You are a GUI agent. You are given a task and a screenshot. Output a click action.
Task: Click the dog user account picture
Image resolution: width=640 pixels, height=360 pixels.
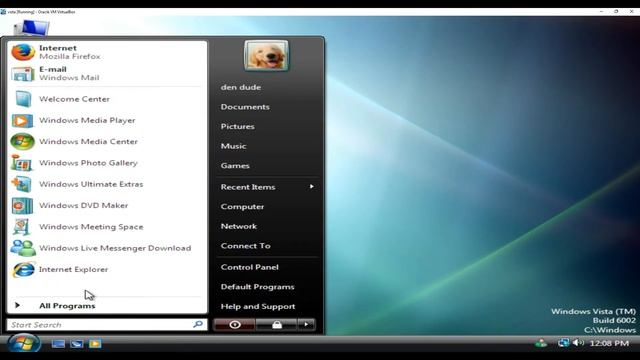266,56
